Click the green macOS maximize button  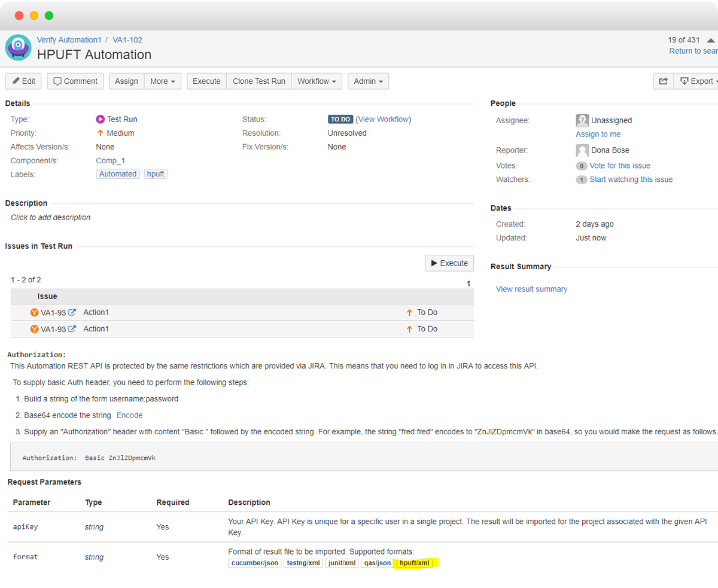pos(49,16)
